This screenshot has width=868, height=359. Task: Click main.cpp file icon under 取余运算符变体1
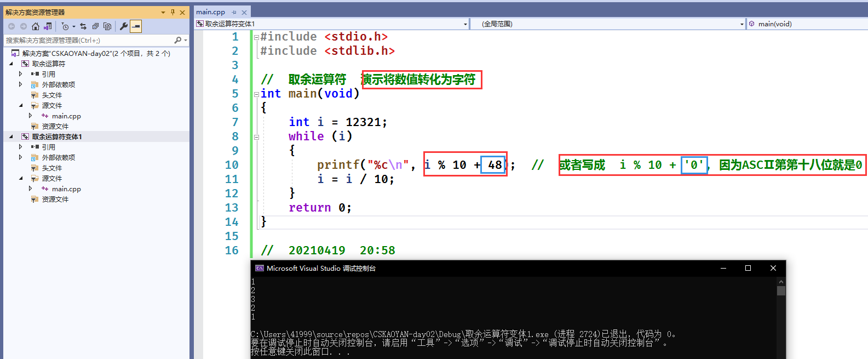tap(45, 189)
